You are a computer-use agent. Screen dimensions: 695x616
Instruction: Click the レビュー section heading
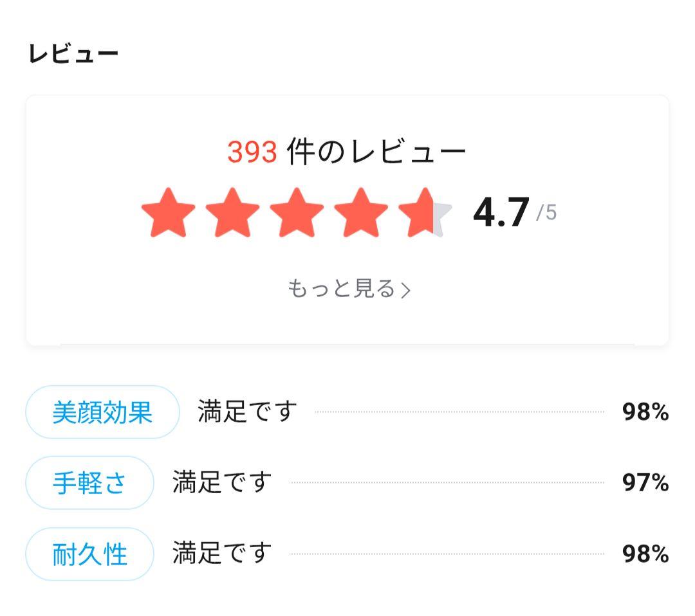[x=73, y=54]
